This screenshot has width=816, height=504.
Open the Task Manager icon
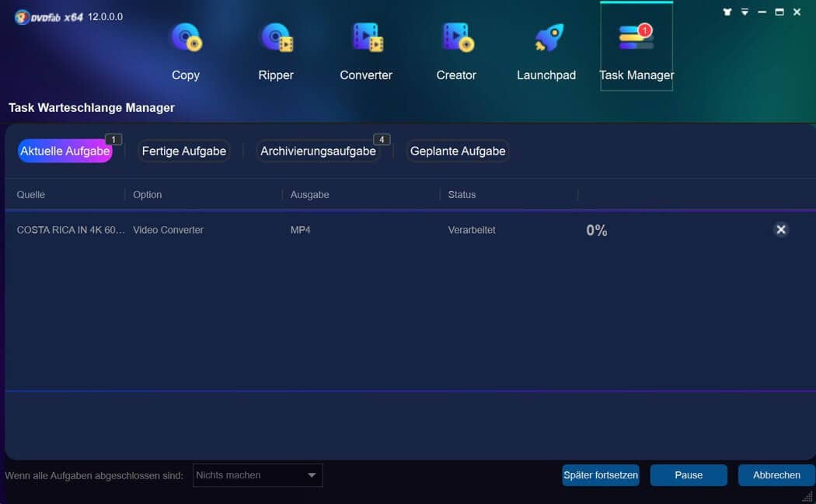636,39
